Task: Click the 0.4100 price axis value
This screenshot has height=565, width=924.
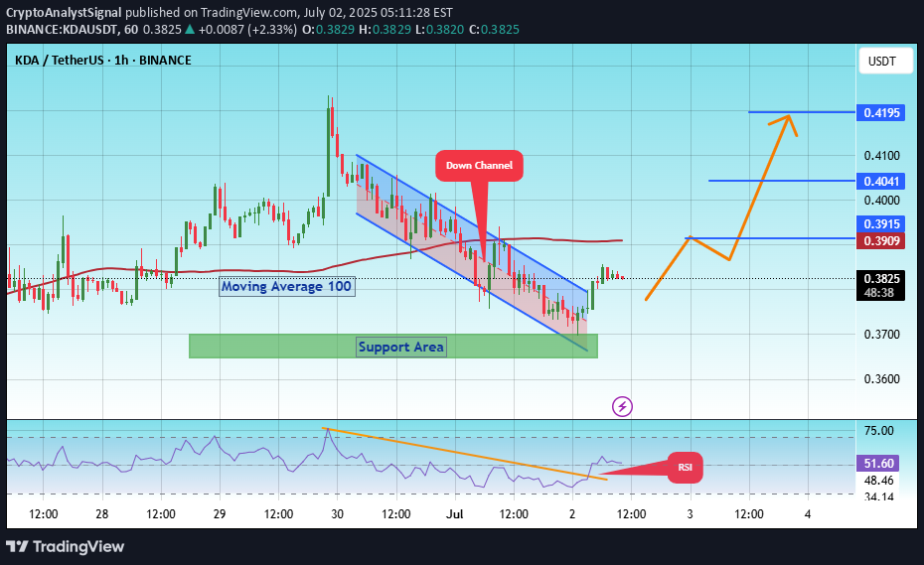Action: pyautogui.click(x=881, y=156)
